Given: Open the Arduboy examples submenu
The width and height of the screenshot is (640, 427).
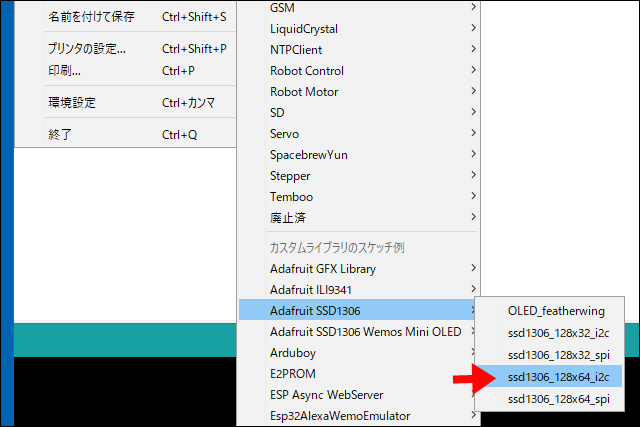Looking at the screenshot, I should (357, 353).
